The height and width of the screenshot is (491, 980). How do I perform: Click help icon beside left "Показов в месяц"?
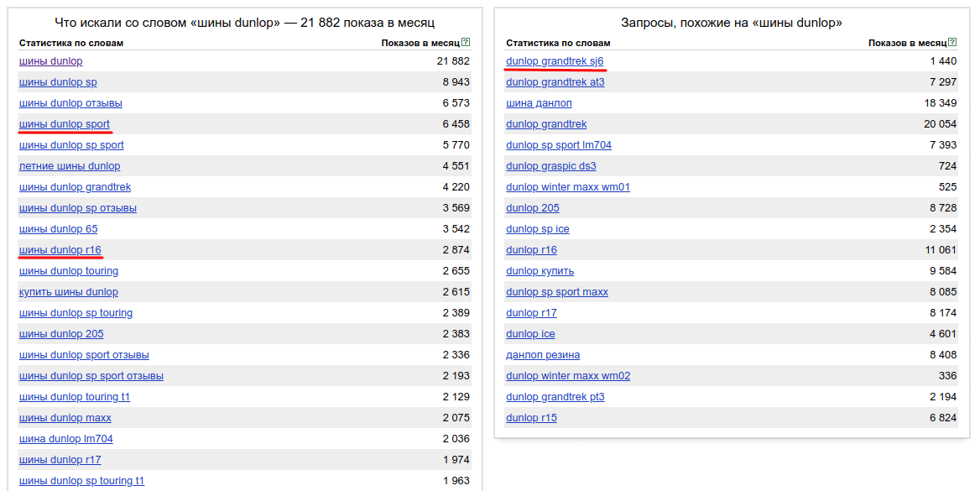click(466, 43)
